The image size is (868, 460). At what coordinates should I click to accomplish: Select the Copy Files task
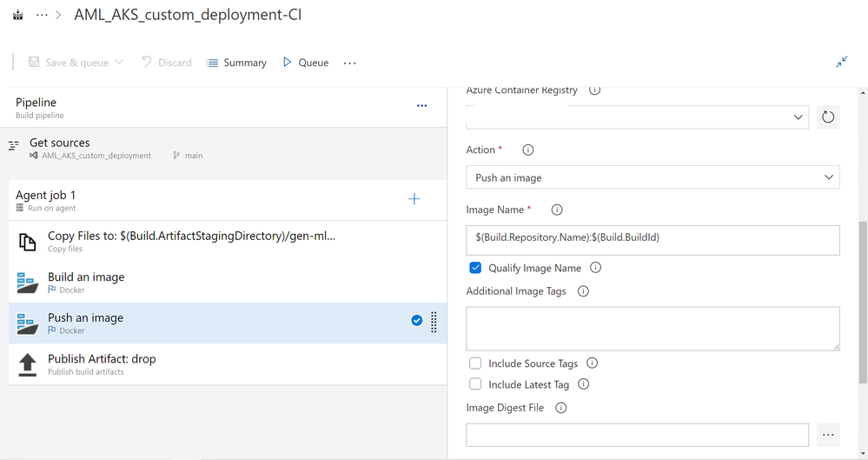tap(228, 241)
